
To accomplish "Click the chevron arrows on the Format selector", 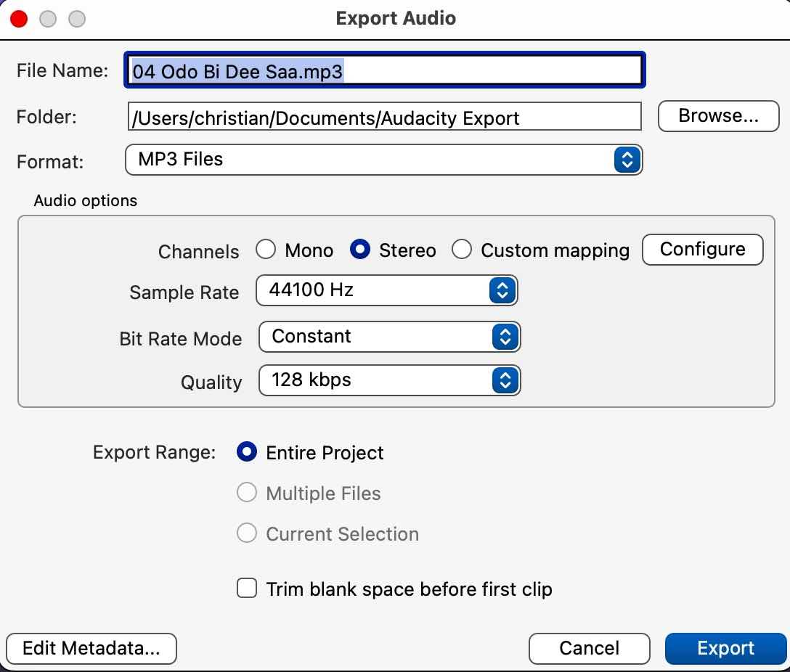I will click(626, 160).
